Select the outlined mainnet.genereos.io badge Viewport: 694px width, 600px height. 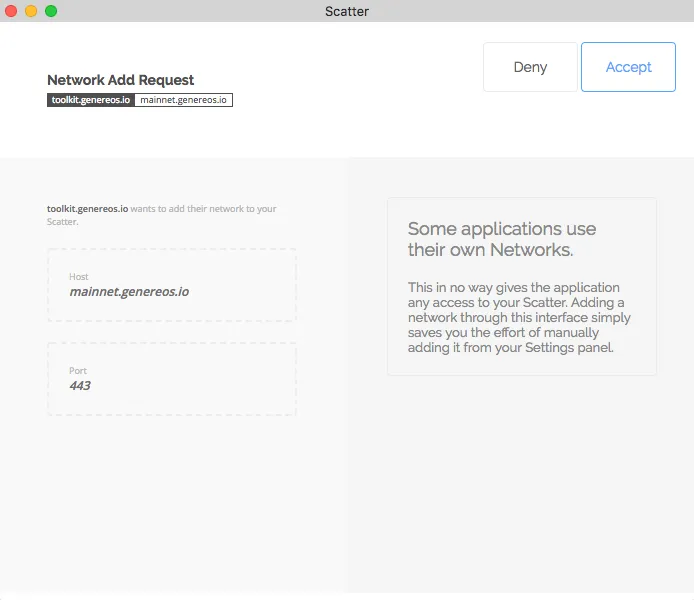coord(183,100)
